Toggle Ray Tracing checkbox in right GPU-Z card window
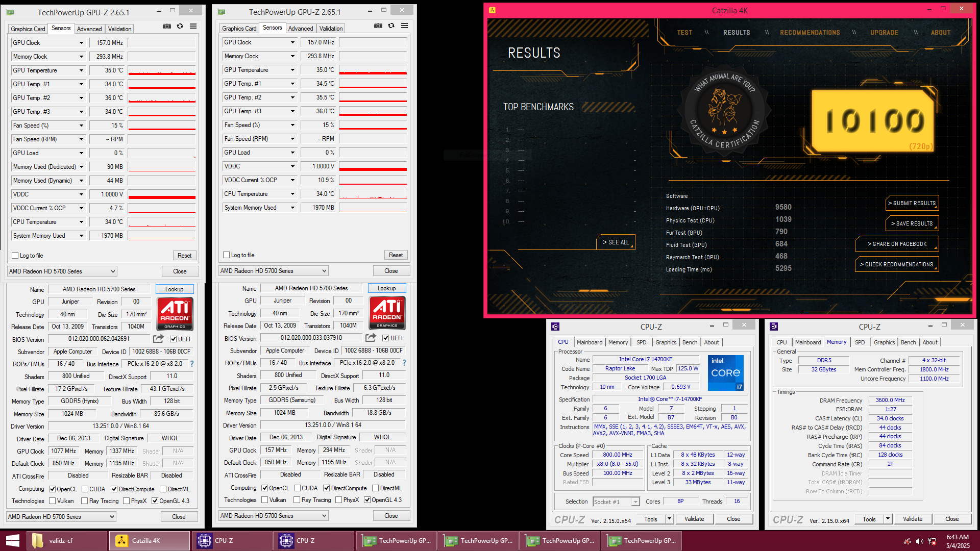The image size is (980, 551). coord(297,500)
